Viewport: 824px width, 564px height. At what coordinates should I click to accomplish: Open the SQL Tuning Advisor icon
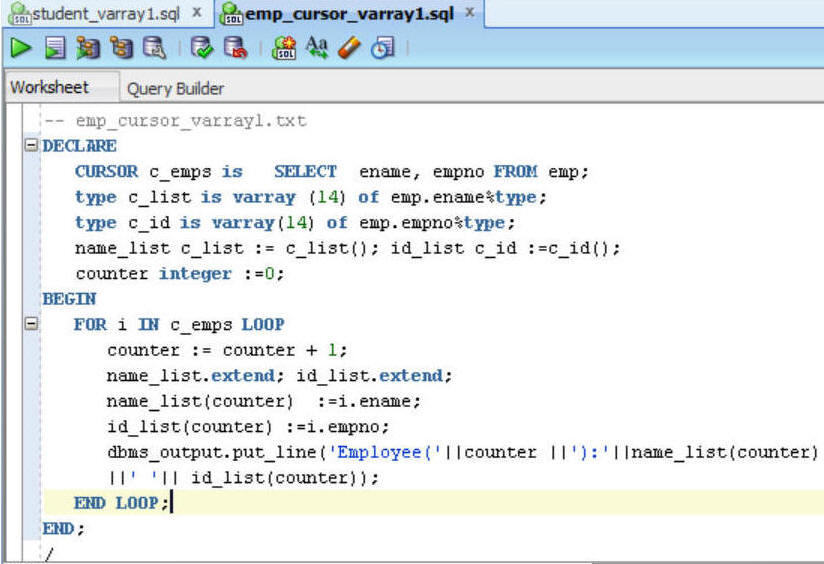coord(154,48)
